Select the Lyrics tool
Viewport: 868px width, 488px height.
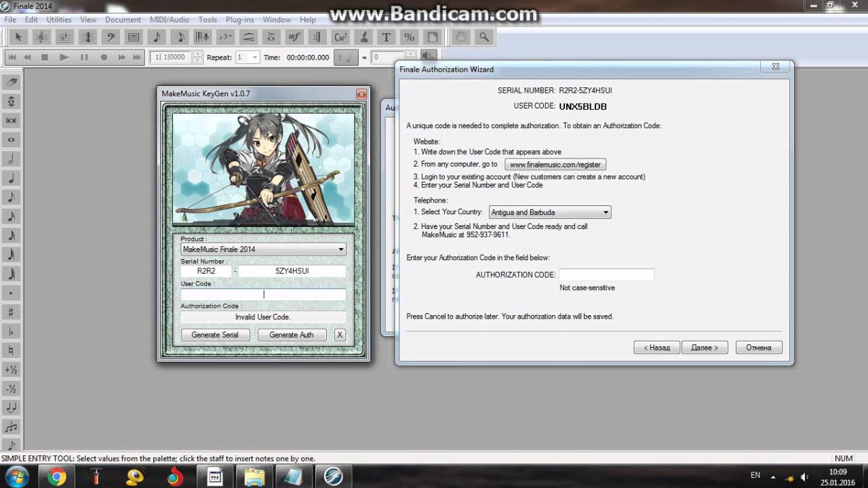363,37
